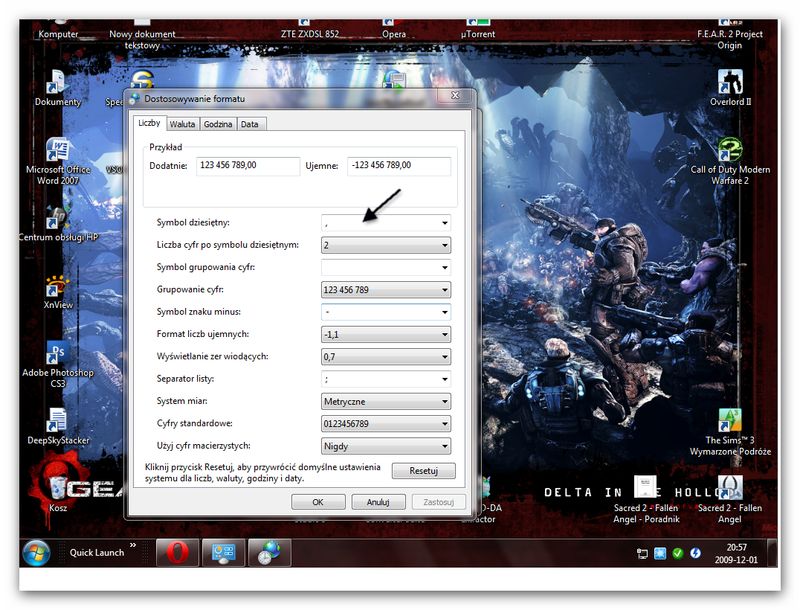
Task: Launch Sacred 2 - Fallen Angel game shortcut
Action: 730,500
